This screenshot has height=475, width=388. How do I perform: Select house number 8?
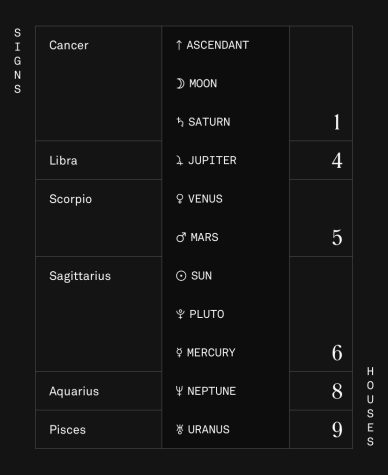pyautogui.click(x=337, y=391)
